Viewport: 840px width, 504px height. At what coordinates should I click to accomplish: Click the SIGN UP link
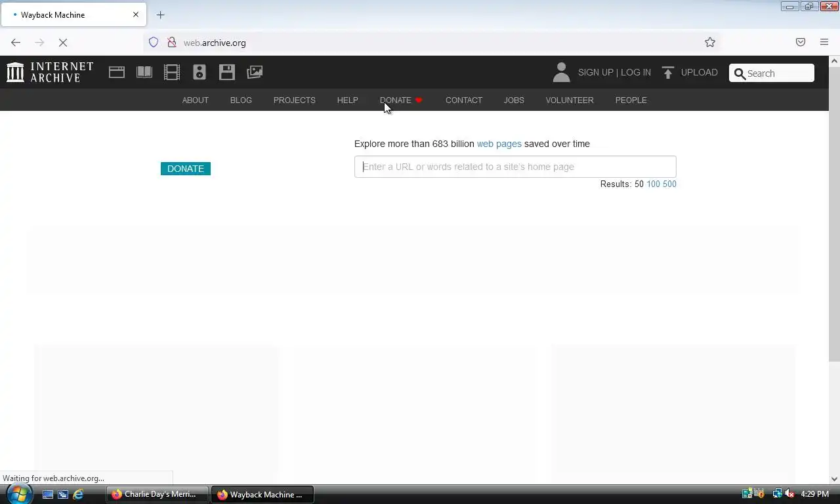pos(595,72)
